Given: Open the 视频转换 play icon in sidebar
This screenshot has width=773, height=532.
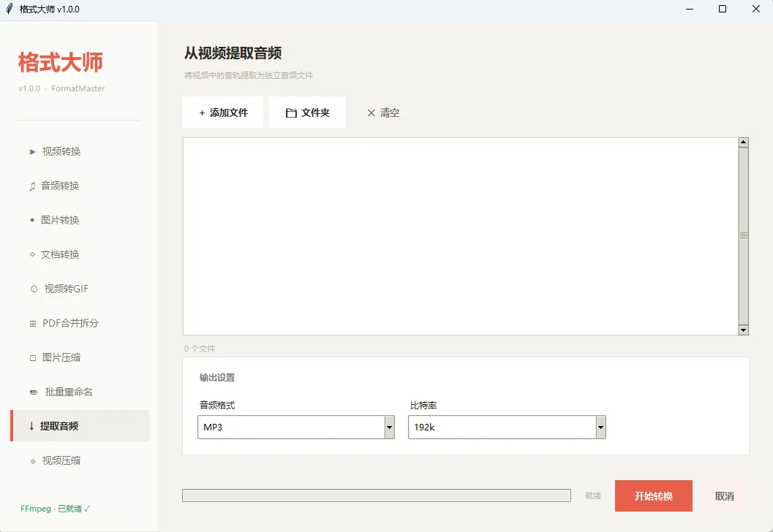Looking at the screenshot, I should (x=32, y=152).
